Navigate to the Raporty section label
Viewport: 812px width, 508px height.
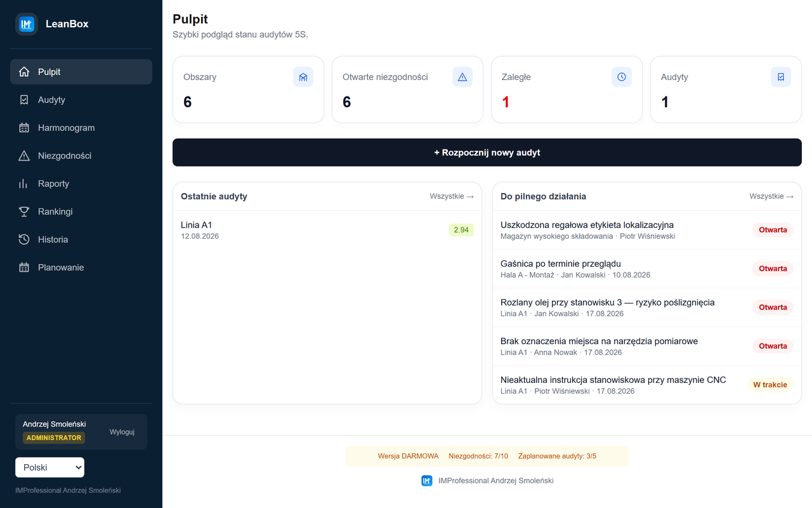tap(53, 184)
